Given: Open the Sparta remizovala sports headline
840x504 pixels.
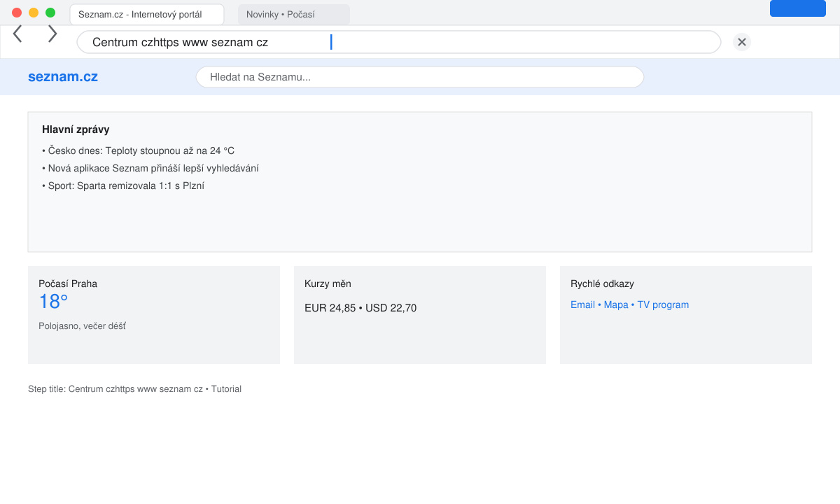Looking at the screenshot, I should coord(123,185).
